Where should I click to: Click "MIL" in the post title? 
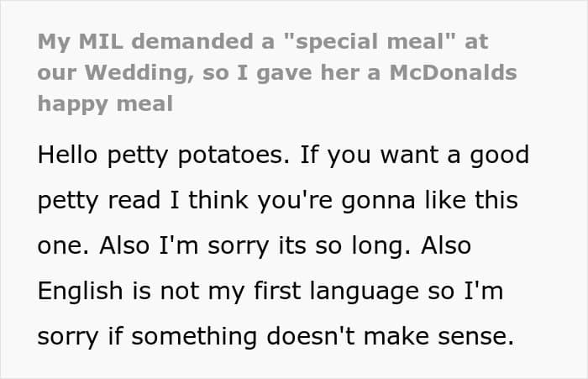point(94,42)
